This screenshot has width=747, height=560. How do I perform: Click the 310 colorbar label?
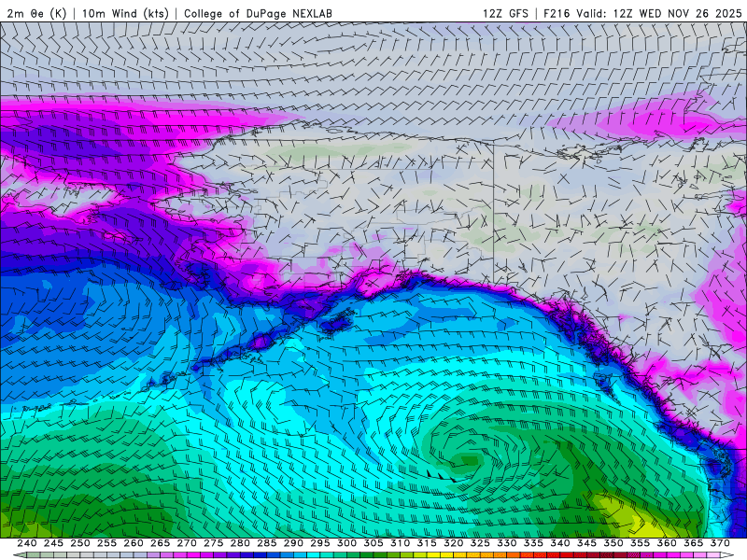click(x=401, y=543)
